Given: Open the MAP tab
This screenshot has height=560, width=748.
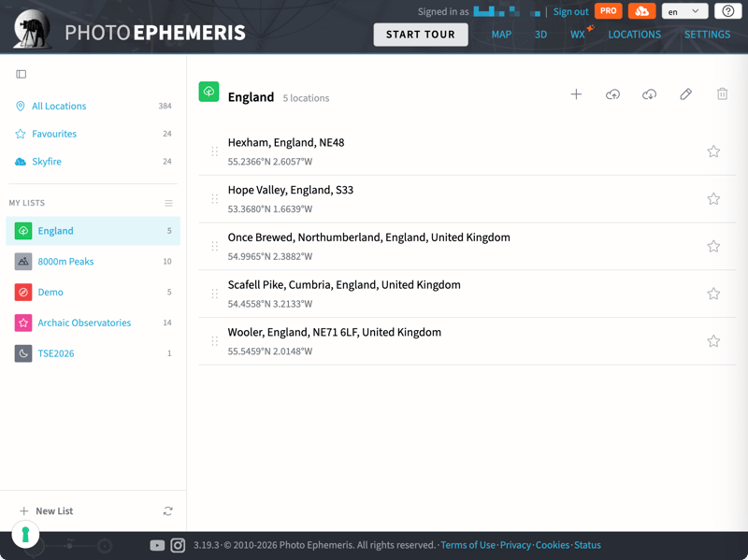Looking at the screenshot, I should pyautogui.click(x=501, y=35).
